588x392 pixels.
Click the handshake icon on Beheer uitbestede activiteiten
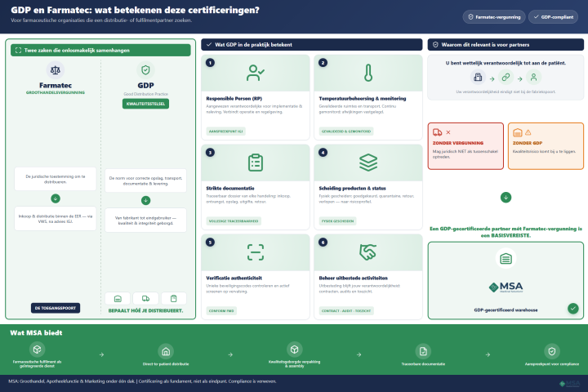368,252
